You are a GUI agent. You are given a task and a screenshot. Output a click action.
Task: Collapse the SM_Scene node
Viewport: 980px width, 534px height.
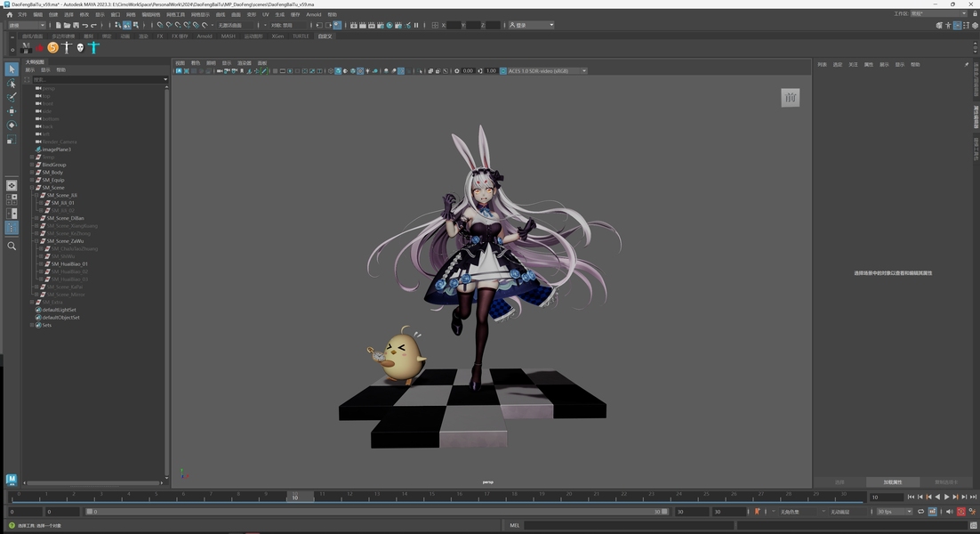pos(32,188)
